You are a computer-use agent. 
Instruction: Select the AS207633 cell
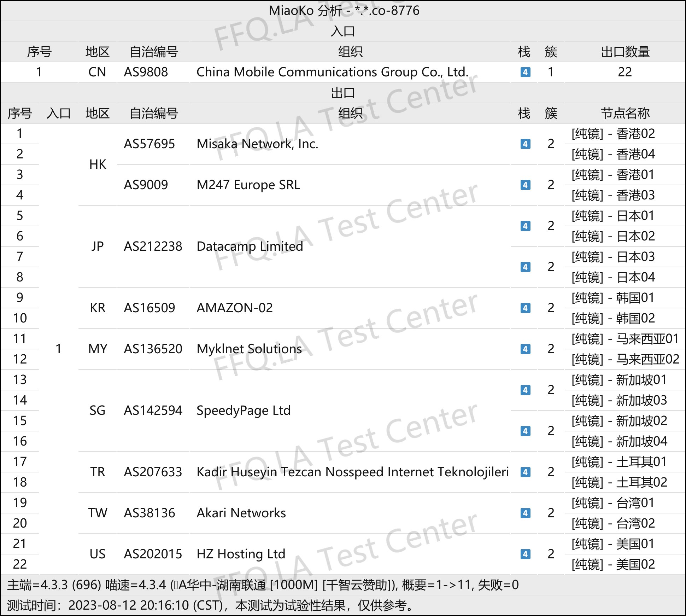(153, 472)
